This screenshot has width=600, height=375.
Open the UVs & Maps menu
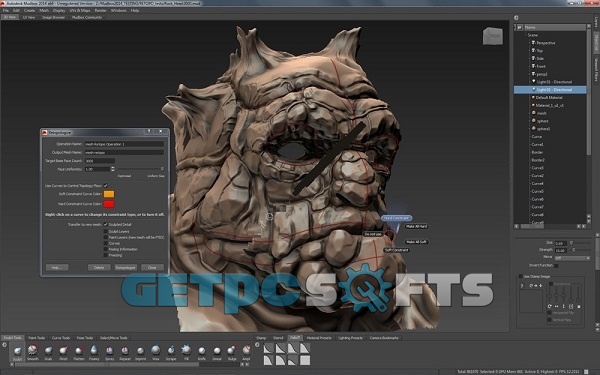tap(80, 10)
